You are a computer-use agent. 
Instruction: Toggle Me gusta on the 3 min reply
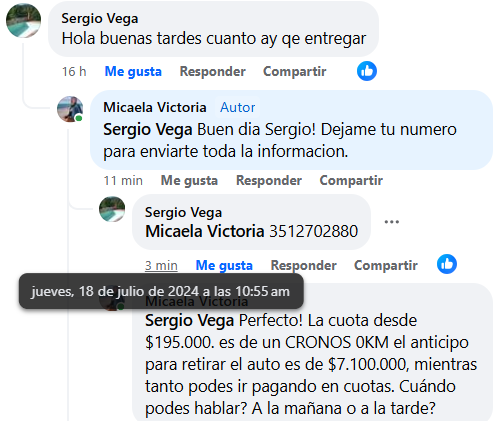[x=224, y=265]
